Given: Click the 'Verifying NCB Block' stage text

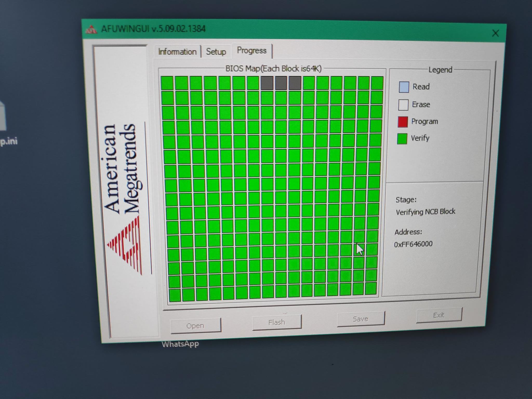Looking at the screenshot, I should tap(425, 212).
